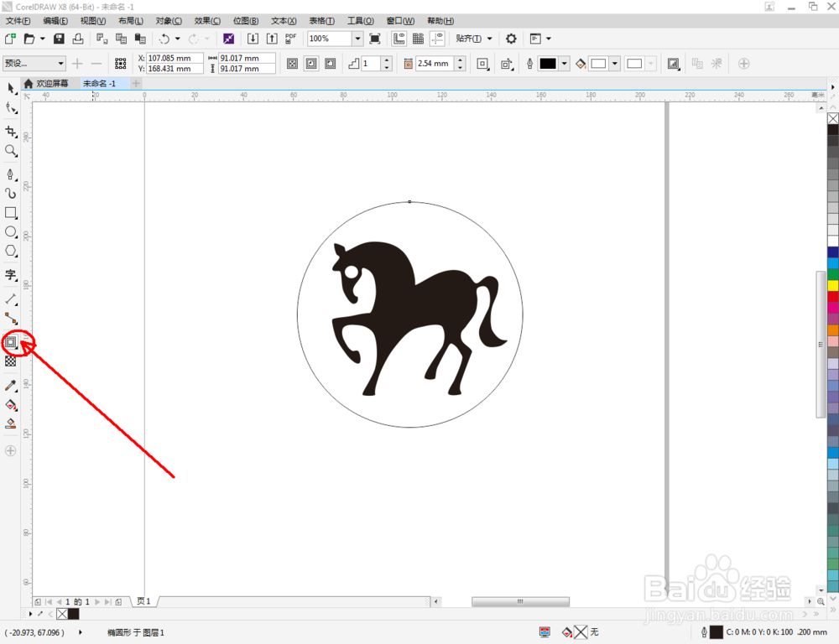Select 'Inside contour' option
839x644 pixels.
pos(311,64)
